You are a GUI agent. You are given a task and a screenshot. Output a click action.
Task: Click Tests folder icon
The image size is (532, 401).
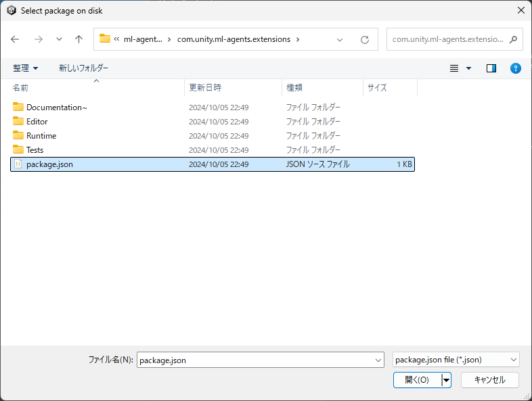(x=18, y=150)
